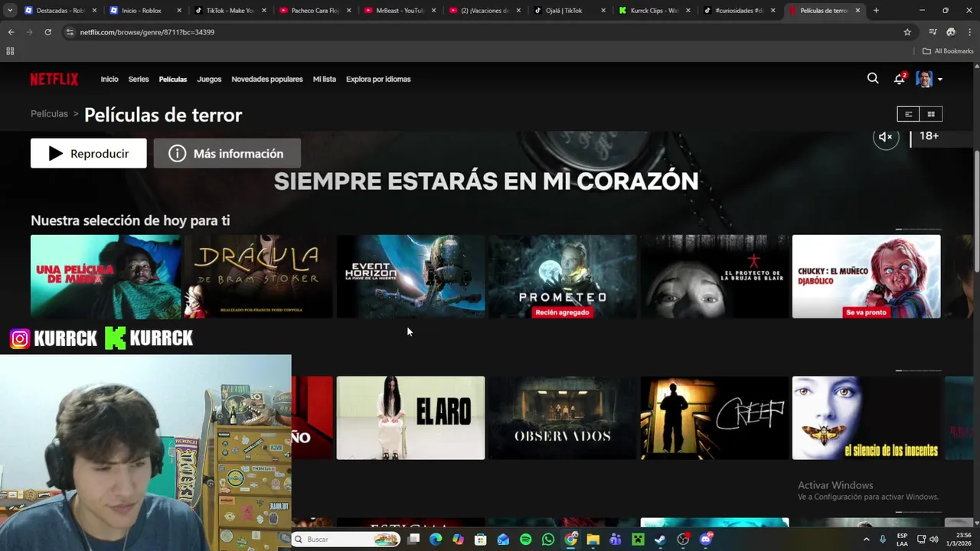
Task: Click the Netflix logo
Action: [x=54, y=79]
